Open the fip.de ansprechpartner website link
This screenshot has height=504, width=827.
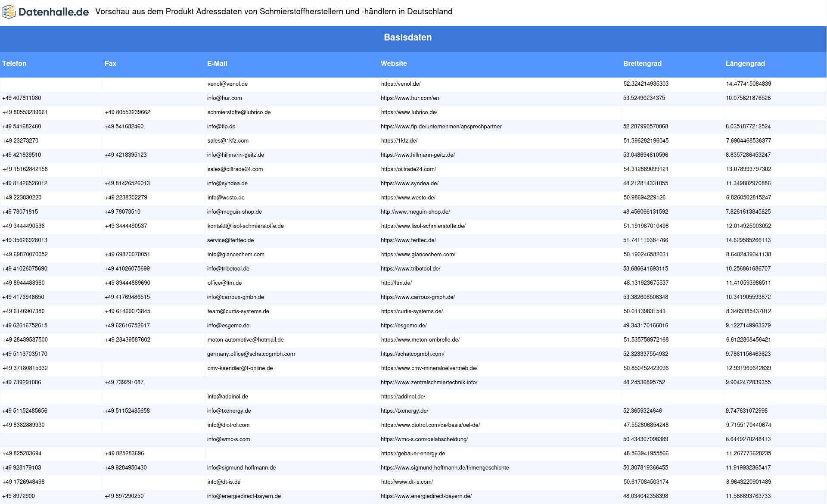pos(441,127)
